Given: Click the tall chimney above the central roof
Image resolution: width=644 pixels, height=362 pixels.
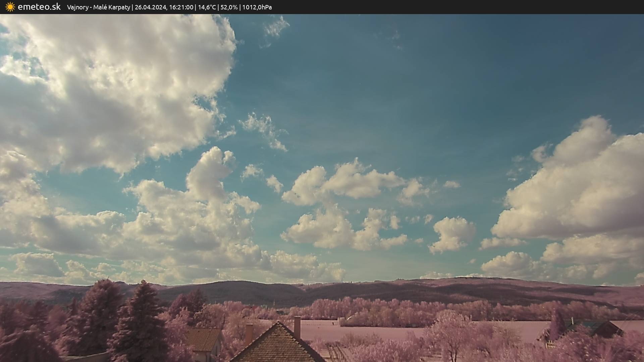Looking at the screenshot, I should 297,327.
